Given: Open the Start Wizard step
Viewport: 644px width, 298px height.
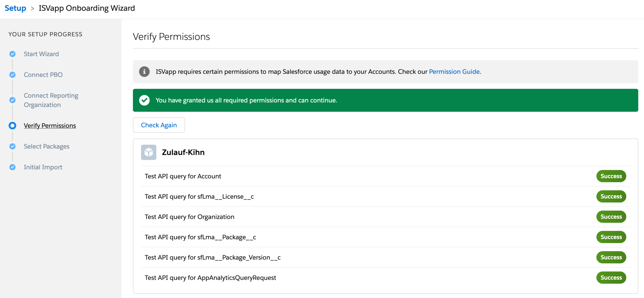Looking at the screenshot, I should pos(41,54).
